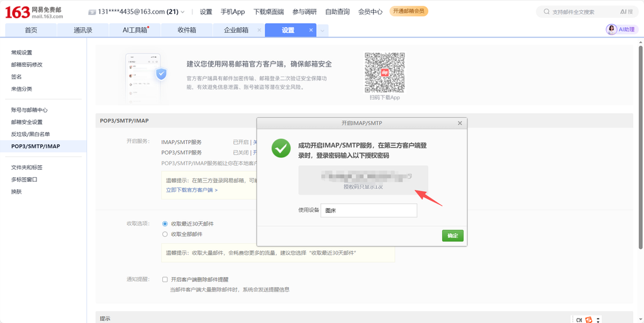Click the 下载桌面端 link
Viewport: 644px width, 323px height.
pos(269,12)
